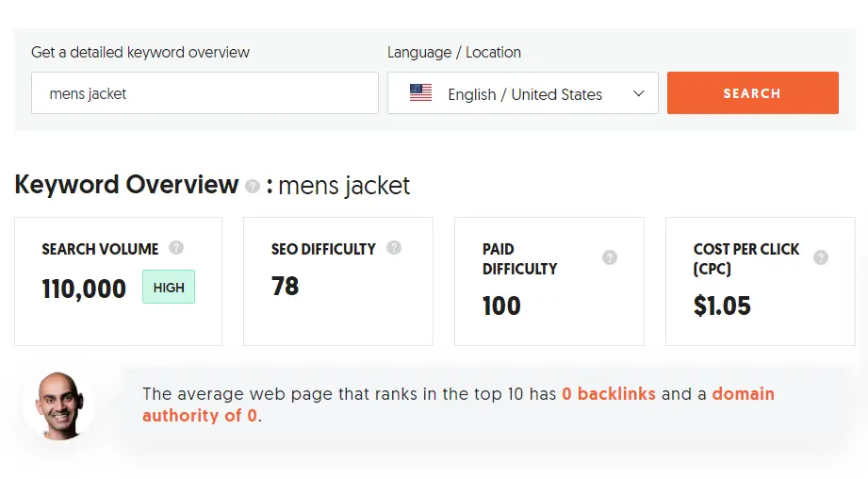This screenshot has width=868, height=479.
Task: Click SEO Difficulty help icon
Action: pyautogui.click(x=394, y=248)
